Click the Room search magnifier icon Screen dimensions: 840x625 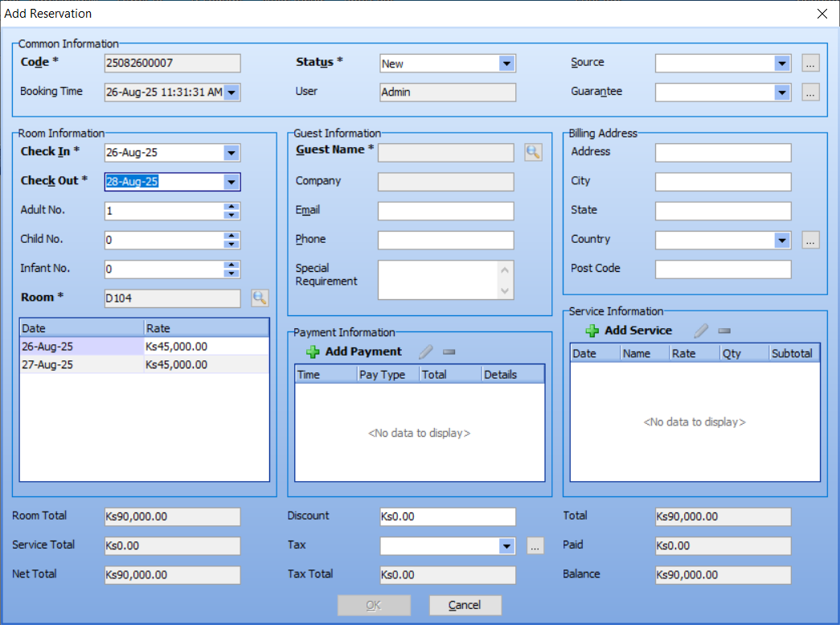pos(259,298)
